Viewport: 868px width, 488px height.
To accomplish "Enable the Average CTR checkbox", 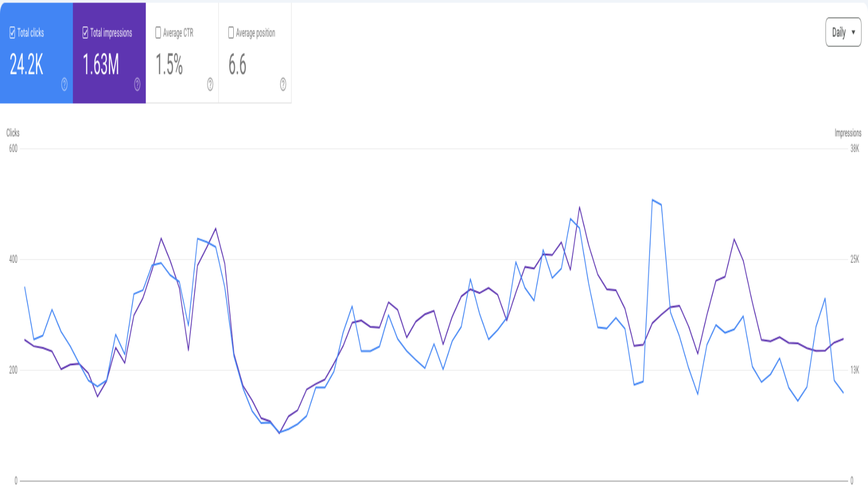I will [158, 33].
